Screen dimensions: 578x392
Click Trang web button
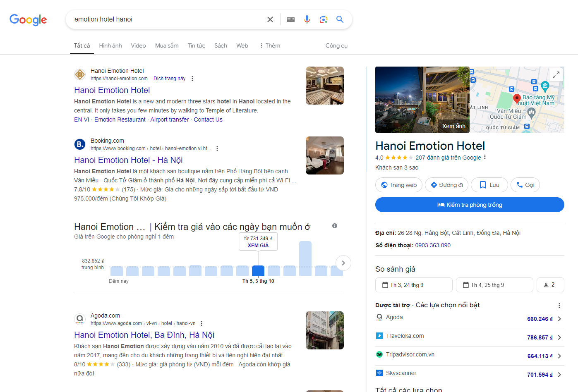click(x=399, y=185)
